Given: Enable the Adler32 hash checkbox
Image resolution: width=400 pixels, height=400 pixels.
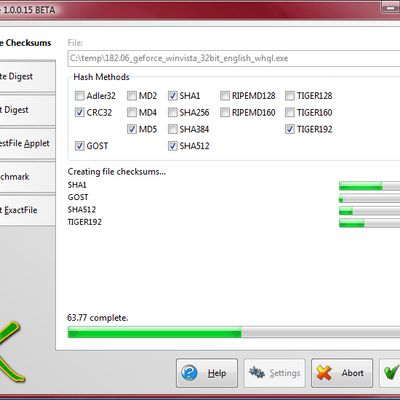Looking at the screenshot, I should pyautogui.click(x=79, y=96).
